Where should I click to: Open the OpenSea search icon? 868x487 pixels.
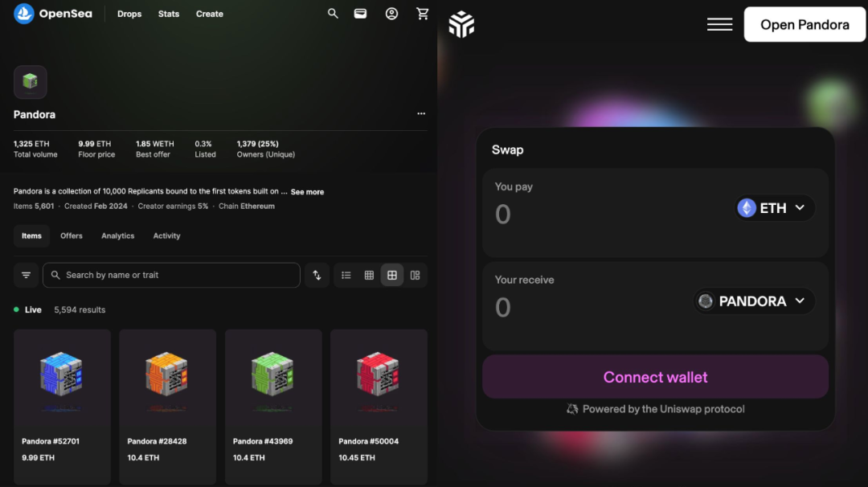[333, 14]
